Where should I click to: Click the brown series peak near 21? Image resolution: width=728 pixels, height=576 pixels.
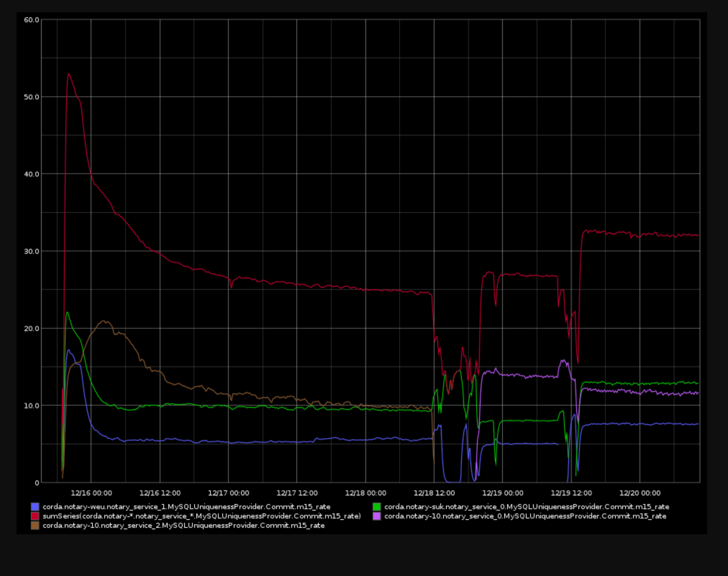104,321
